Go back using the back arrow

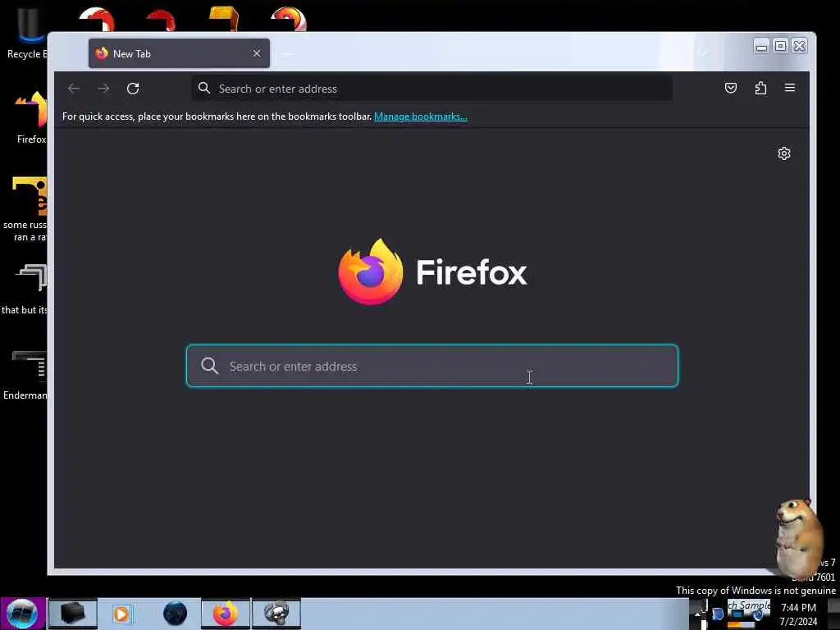tap(74, 89)
